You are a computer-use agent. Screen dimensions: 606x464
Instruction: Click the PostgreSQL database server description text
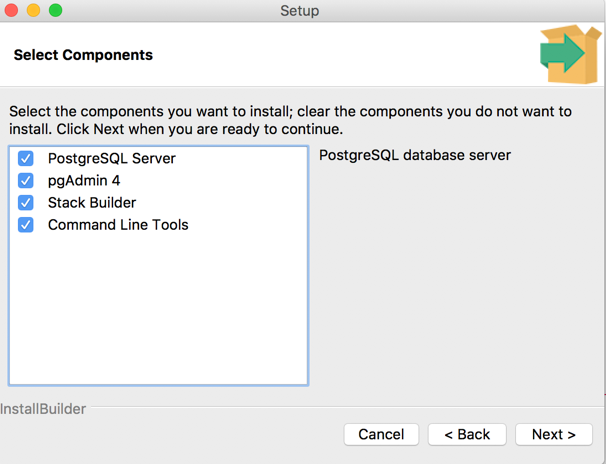pyautogui.click(x=415, y=156)
